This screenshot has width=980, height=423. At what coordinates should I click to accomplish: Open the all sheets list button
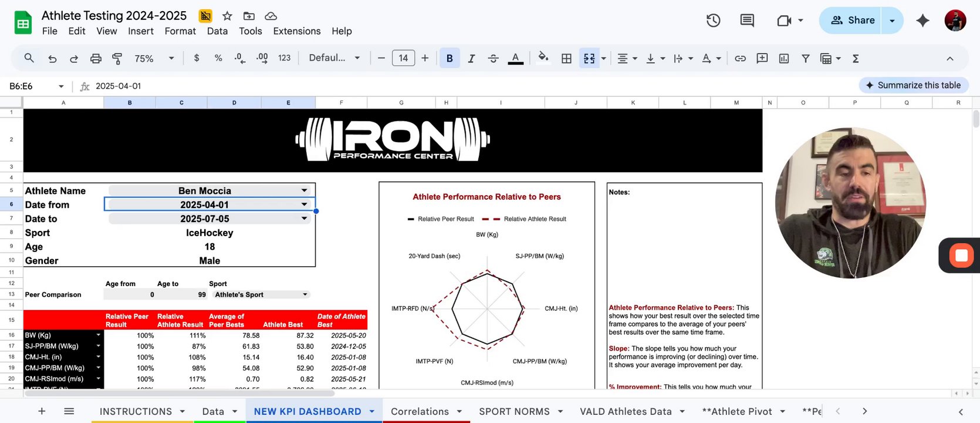click(x=69, y=411)
